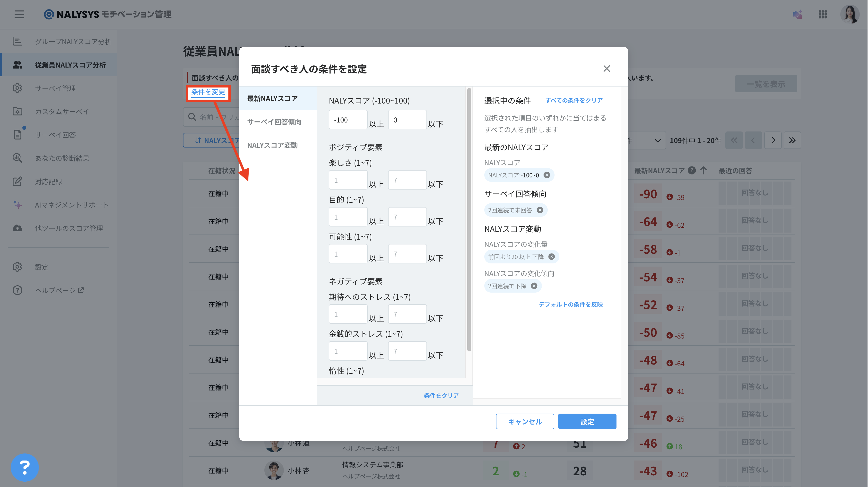Open the floating help question mark button
The image size is (868, 487).
click(25, 467)
